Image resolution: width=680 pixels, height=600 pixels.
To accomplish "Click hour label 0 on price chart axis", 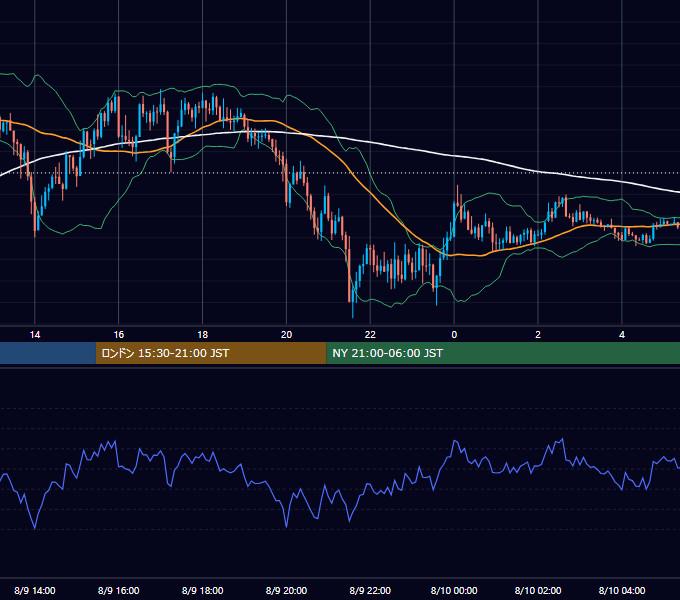I will 454,335.
